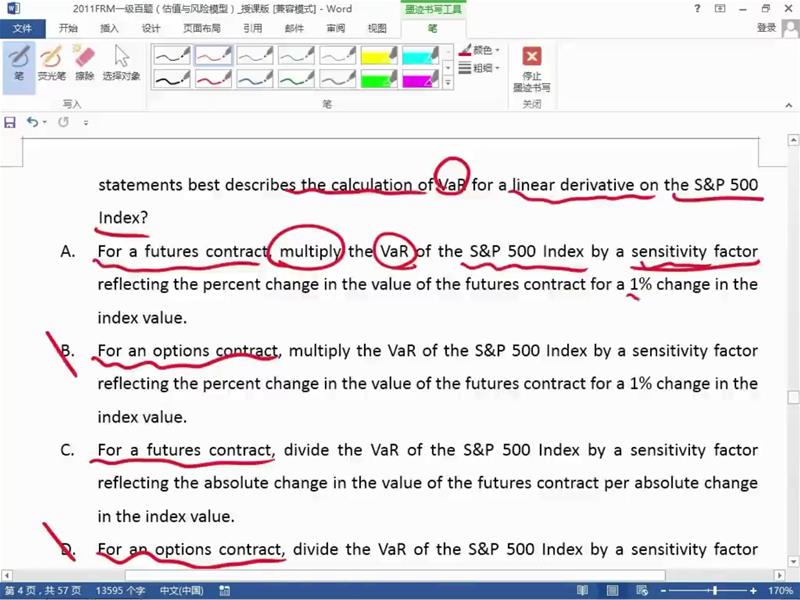Viewport: 800px width, 600px height.
Task: Choose the thick black pen style
Action: tap(172, 78)
